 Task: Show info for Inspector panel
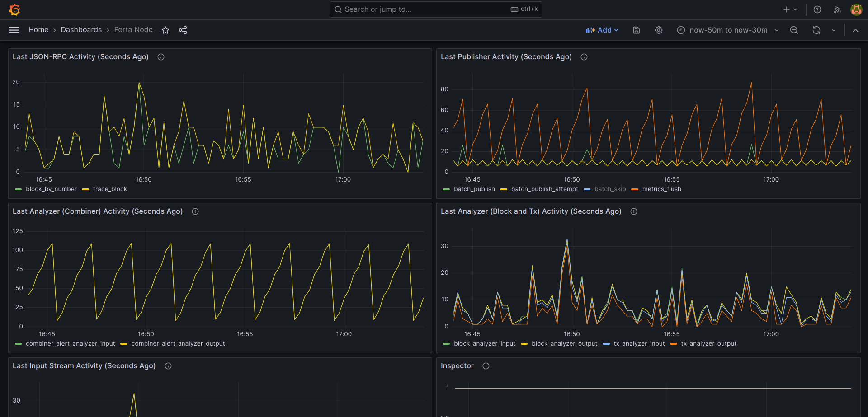click(486, 366)
